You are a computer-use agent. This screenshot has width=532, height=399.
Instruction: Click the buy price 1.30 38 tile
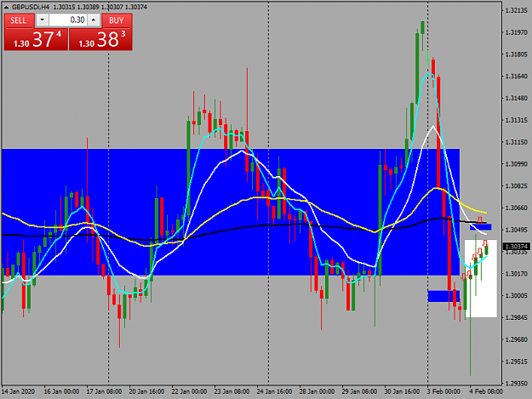100,39
